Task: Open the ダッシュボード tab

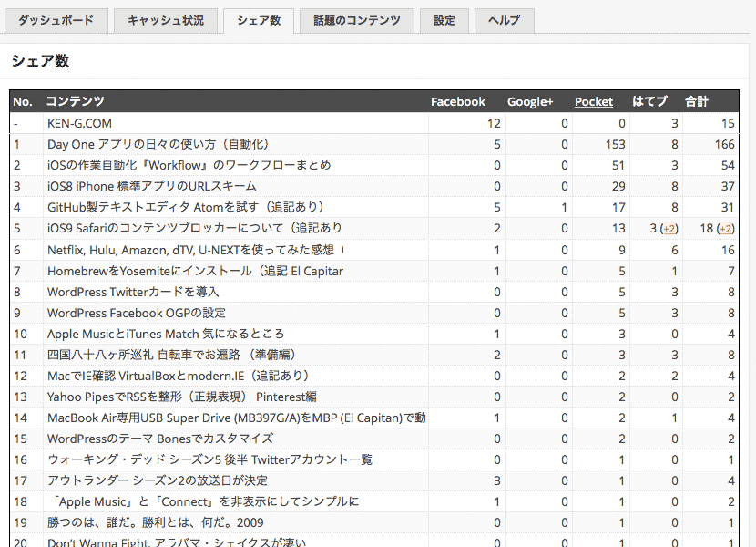Action: point(56,21)
